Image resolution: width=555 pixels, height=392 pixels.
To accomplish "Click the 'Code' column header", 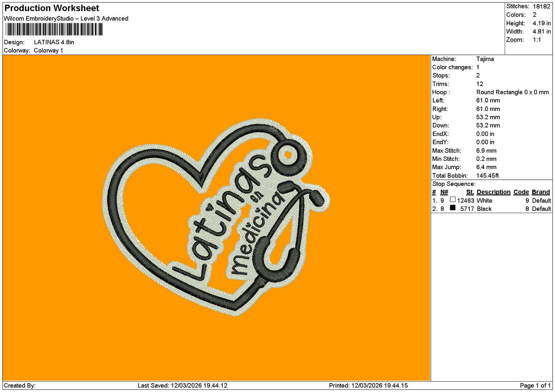I will [x=521, y=192].
